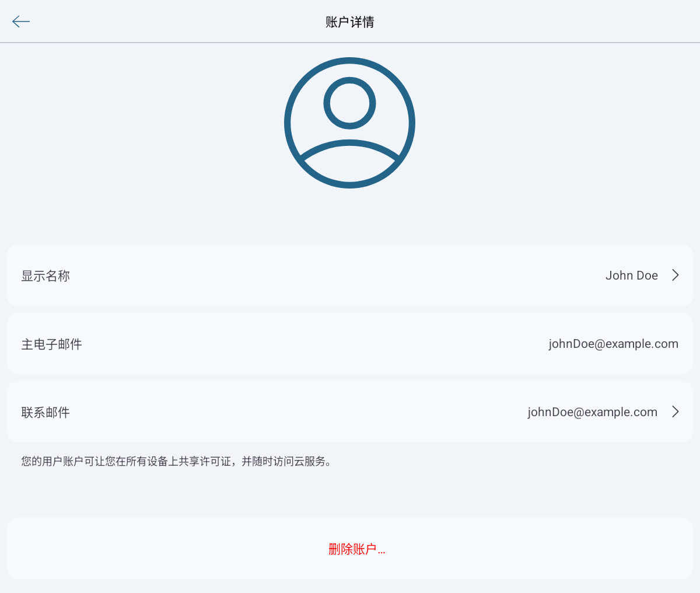The height and width of the screenshot is (593, 700).
Task: Open the 显示名称 row chevron
Action: 675,275
